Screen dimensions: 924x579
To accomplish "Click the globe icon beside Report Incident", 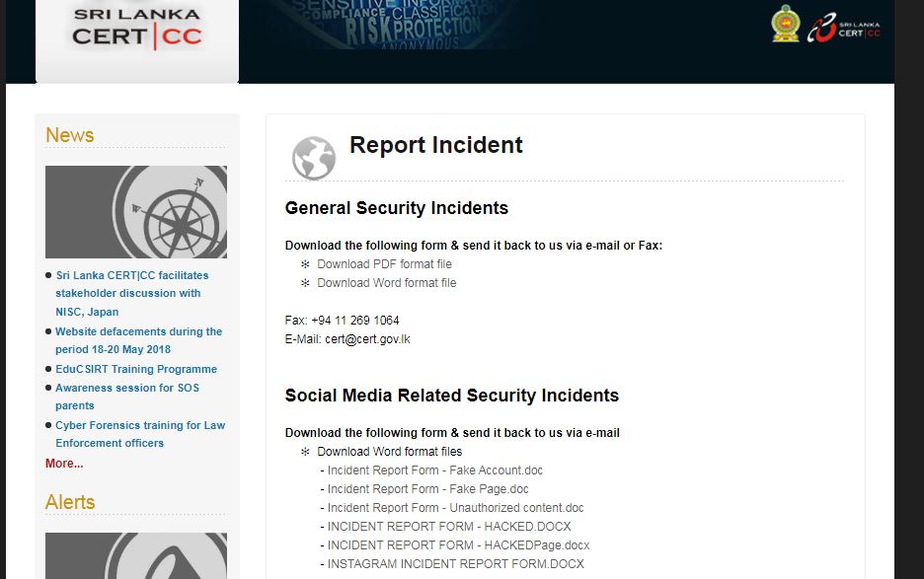I will (x=314, y=158).
